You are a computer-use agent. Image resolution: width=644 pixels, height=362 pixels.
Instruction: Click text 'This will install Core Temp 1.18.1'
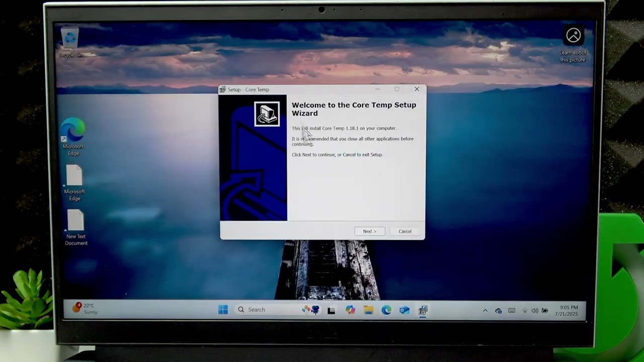click(x=325, y=128)
